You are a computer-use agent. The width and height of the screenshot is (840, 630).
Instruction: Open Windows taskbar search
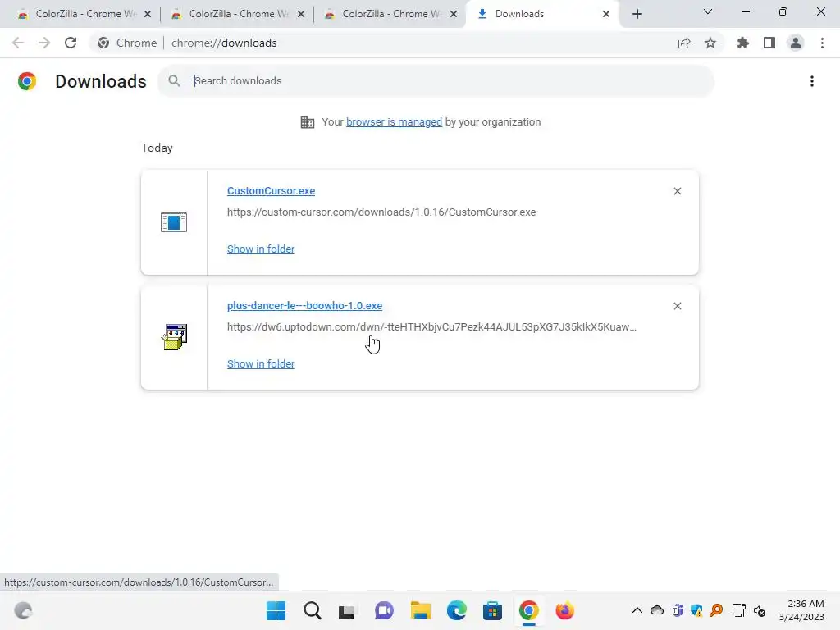point(313,610)
